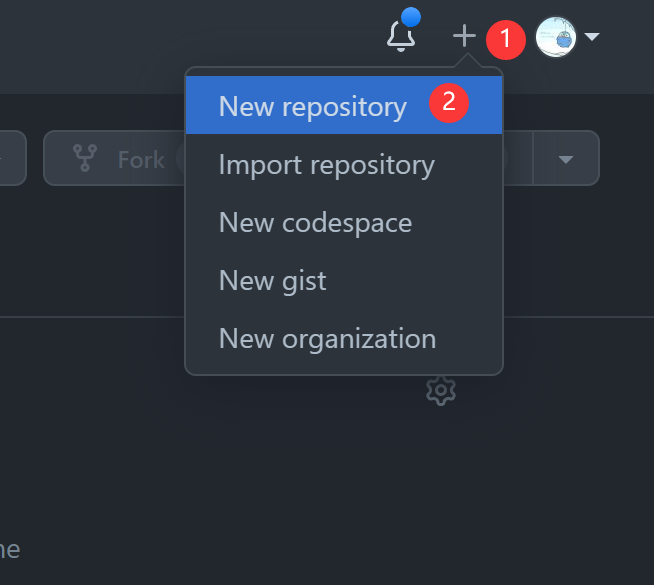The height and width of the screenshot is (585, 654).
Task: Select the New codespace menu entry
Action: tap(315, 222)
